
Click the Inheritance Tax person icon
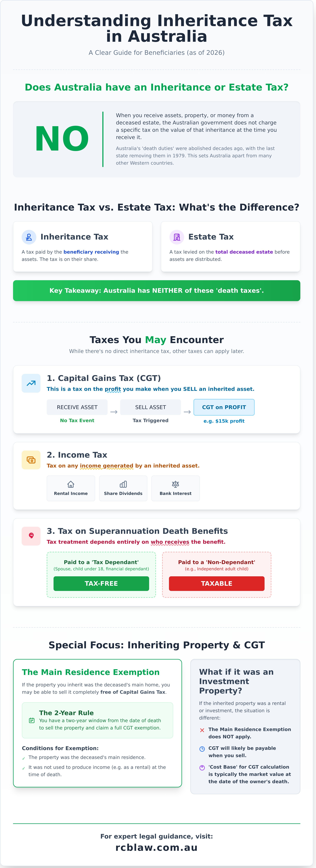(29, 237)
